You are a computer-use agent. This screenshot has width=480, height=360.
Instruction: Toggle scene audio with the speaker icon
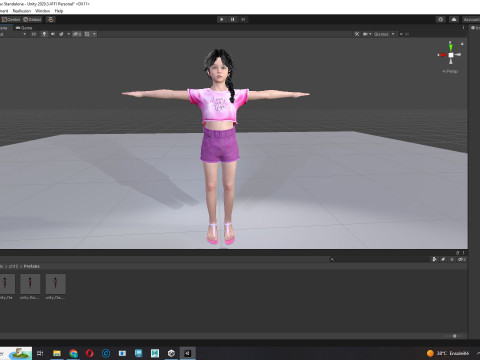(x=53, y=34)
